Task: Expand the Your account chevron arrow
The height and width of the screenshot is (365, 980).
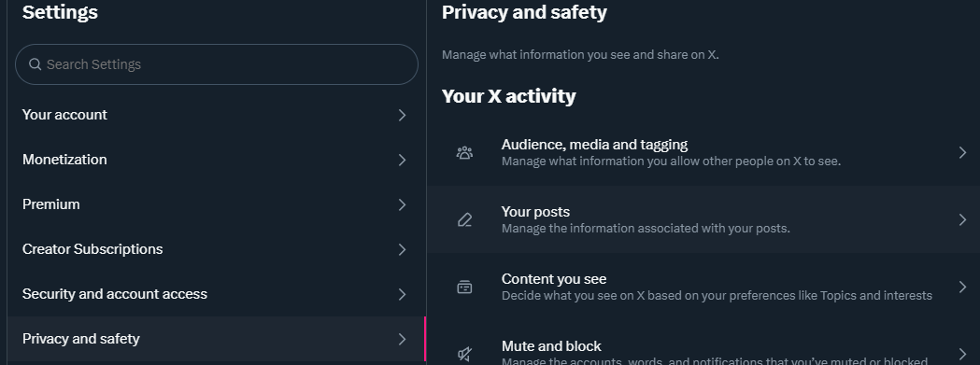Action: pyautogui.click(x=403, y=115)
